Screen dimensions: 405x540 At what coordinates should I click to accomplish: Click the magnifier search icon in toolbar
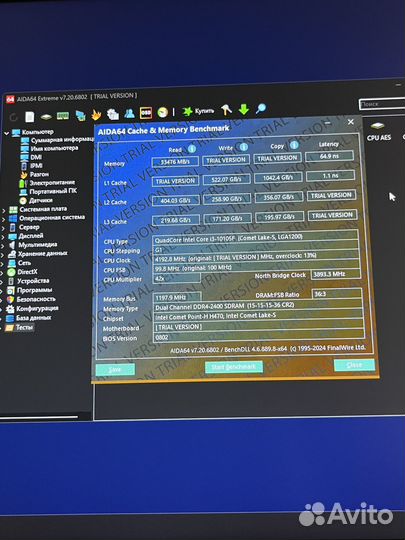tap(261, 109)
